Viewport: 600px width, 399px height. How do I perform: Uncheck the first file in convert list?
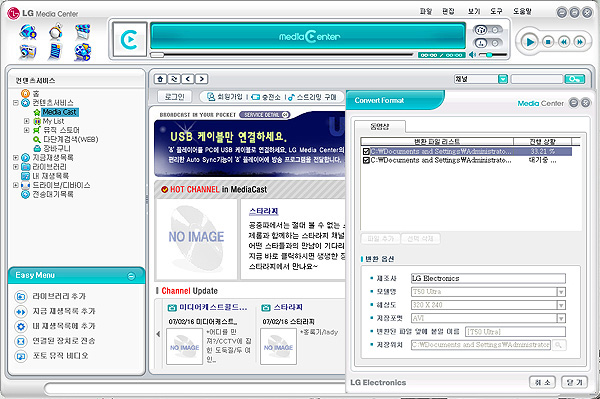(366, 151)
